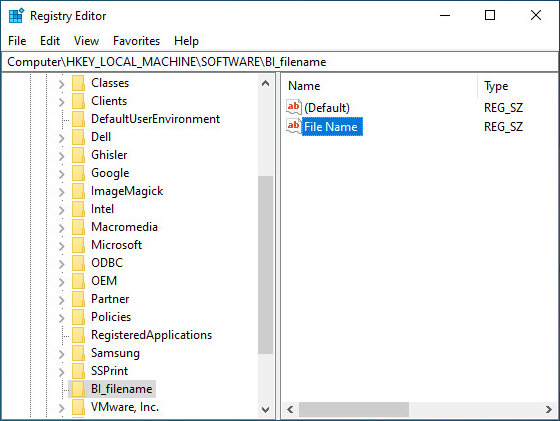Select the ImageMagick folder icon
The height and width of the screenshot is (421, 560).
[78, 191]
